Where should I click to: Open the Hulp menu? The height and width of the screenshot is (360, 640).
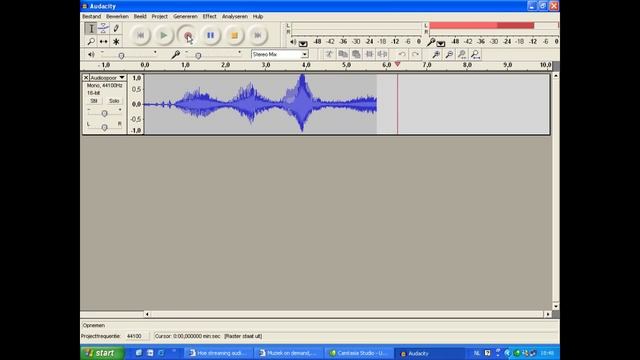(258, 16)
